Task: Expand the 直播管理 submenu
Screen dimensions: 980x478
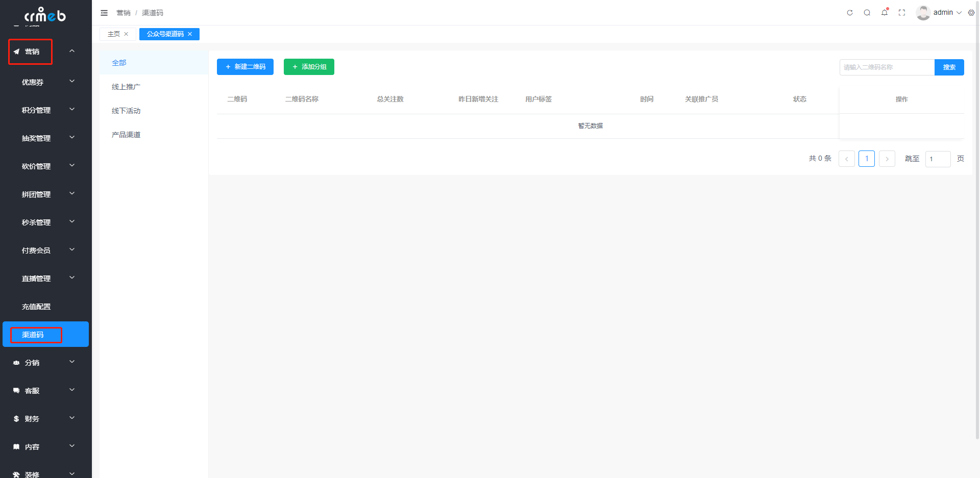Action: (72, 278)
